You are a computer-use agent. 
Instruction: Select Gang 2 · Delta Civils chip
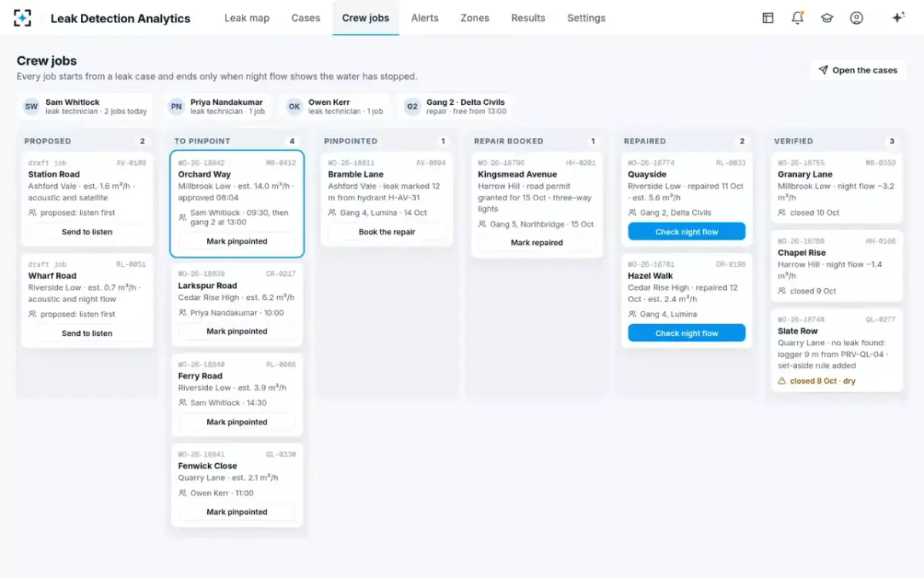tap(456, 106)
